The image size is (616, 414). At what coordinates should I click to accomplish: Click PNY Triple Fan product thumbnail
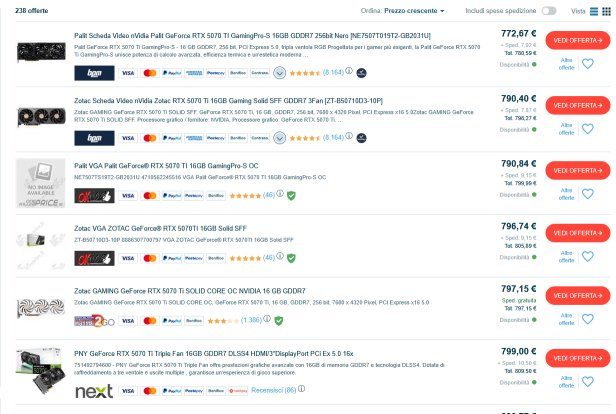[40, 371]
